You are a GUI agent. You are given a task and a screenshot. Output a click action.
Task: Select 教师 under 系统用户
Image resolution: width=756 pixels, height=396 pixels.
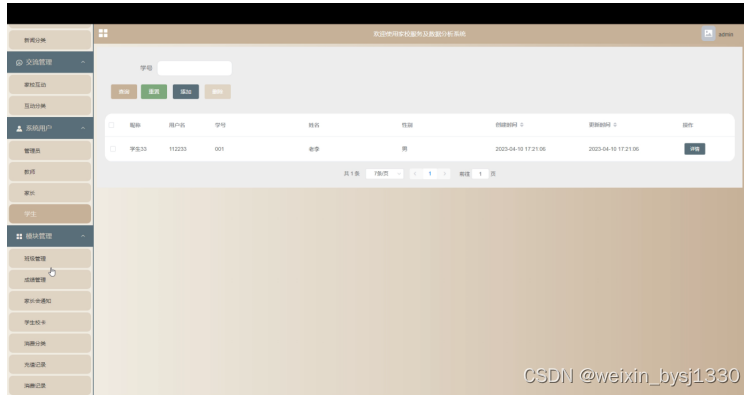[x=50, y=172]
